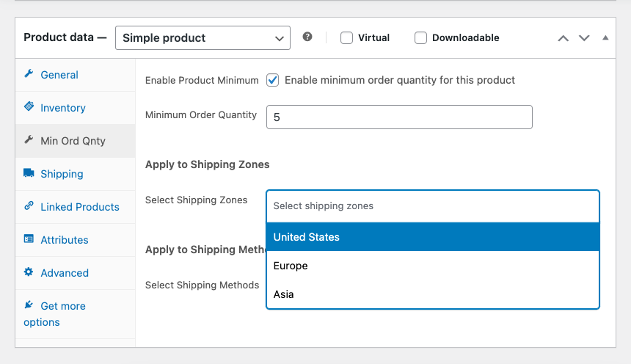Image resolution: width=631 pixels, height=364 pixels.
Task: Switch to the Inventory tab
Action: click(x=63, y=108)
